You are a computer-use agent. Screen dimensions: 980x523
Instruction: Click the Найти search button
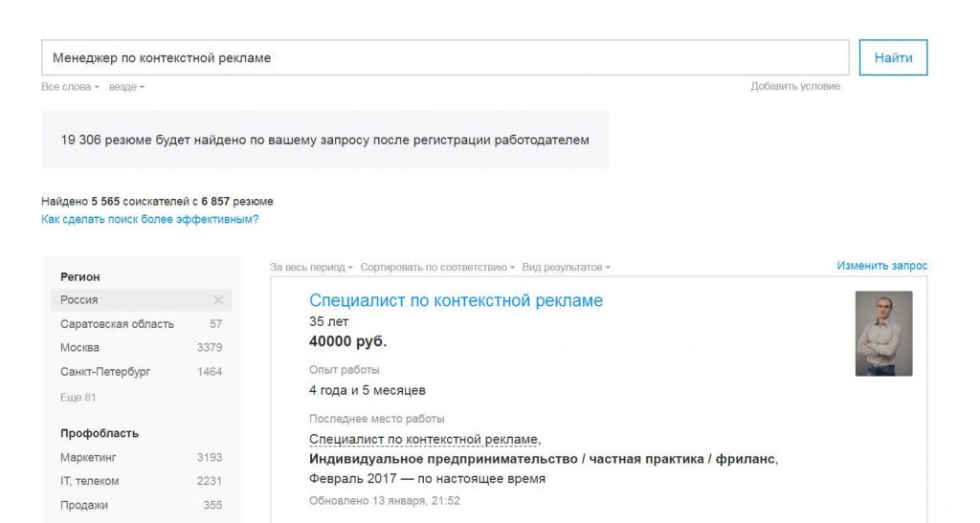click(893, 57)
